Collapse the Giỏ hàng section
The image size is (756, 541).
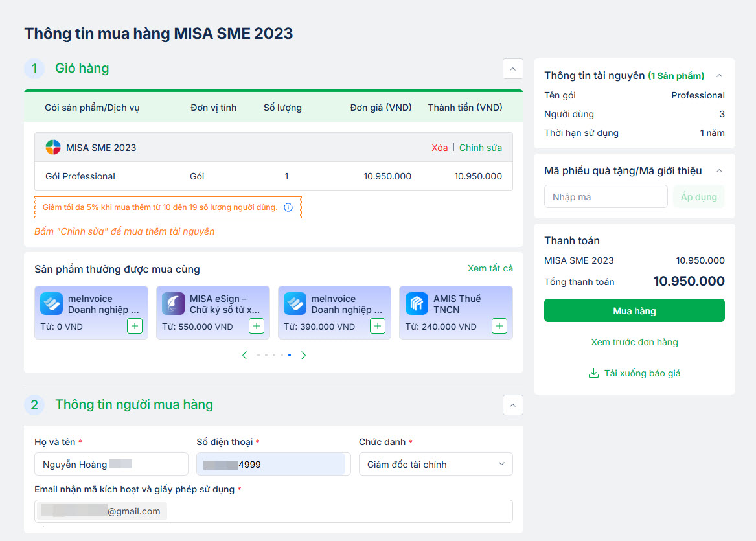click(512, 69)
